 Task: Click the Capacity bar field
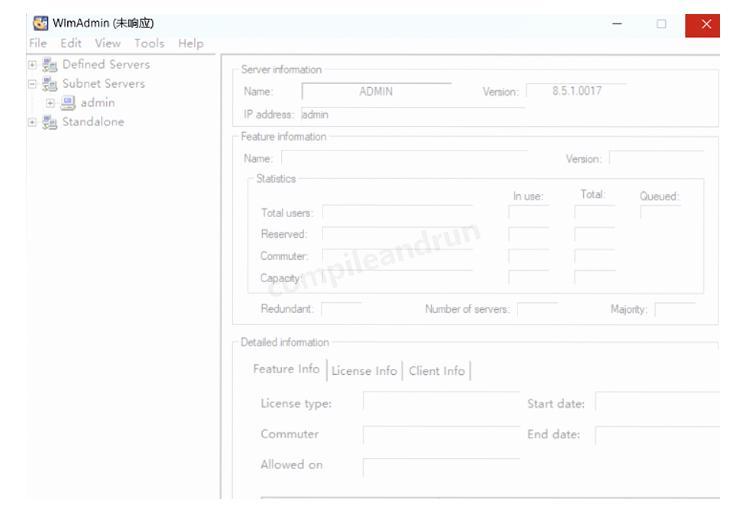point(397,277)
